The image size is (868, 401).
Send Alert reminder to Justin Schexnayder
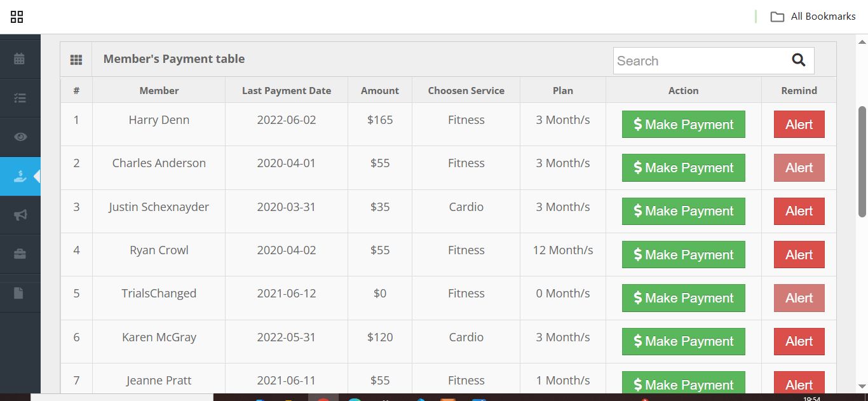coord(799,211)
